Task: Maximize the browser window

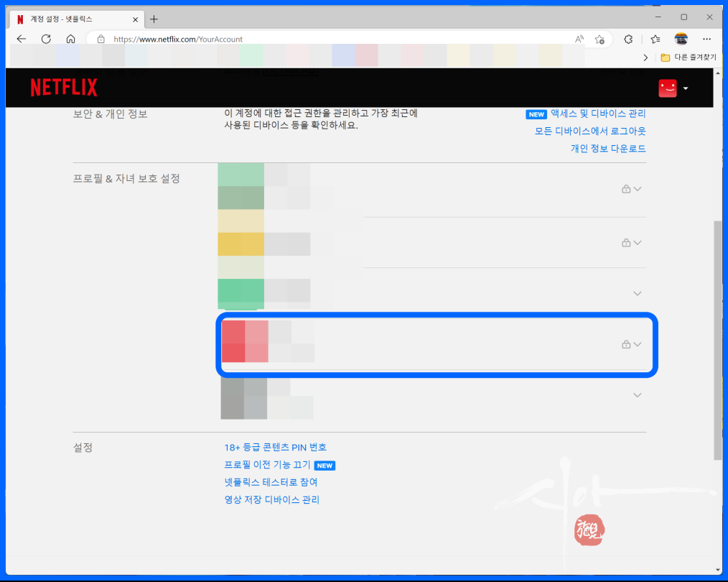Action: point(684,17)
